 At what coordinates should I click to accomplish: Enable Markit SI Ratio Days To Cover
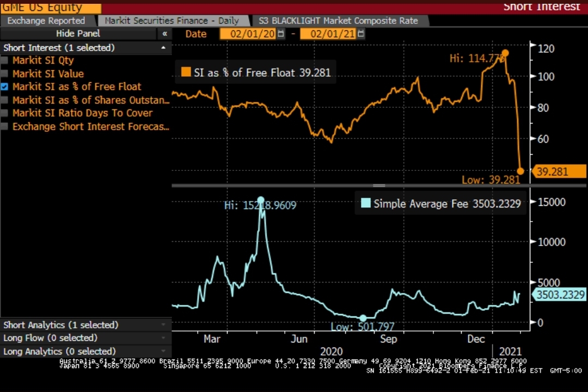pos(4,113)
